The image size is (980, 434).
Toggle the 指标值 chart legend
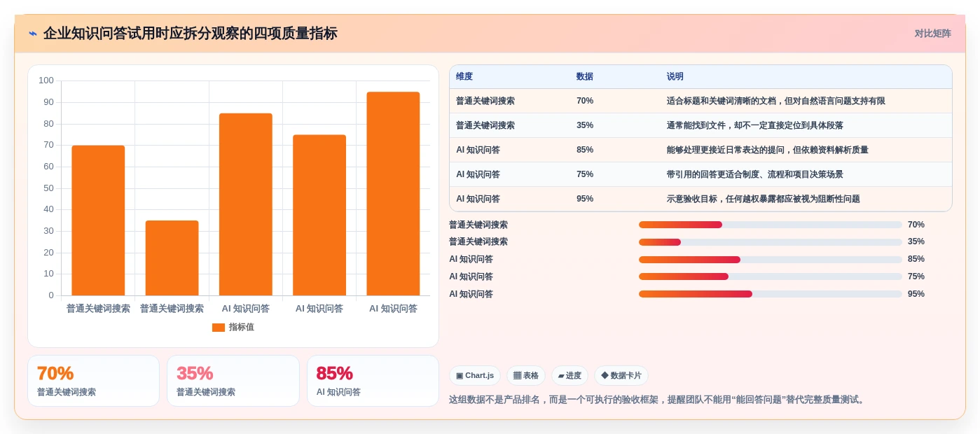click(233, 328)
